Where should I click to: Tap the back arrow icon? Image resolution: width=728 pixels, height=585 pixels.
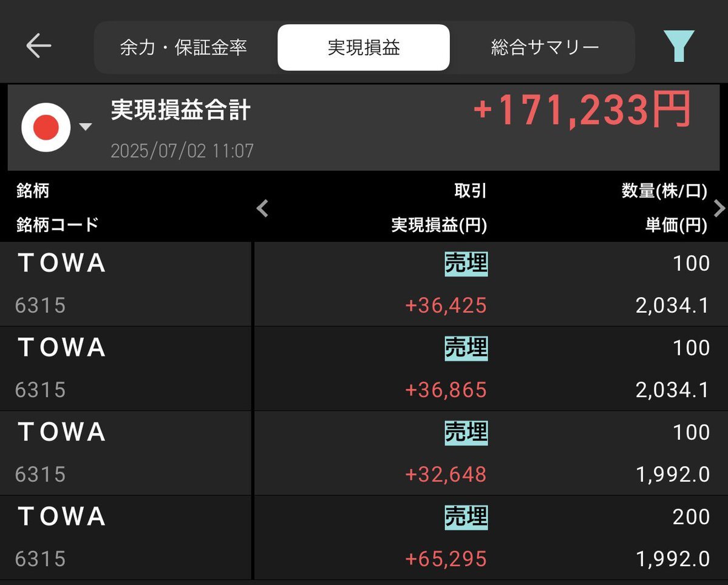[38, 46]
